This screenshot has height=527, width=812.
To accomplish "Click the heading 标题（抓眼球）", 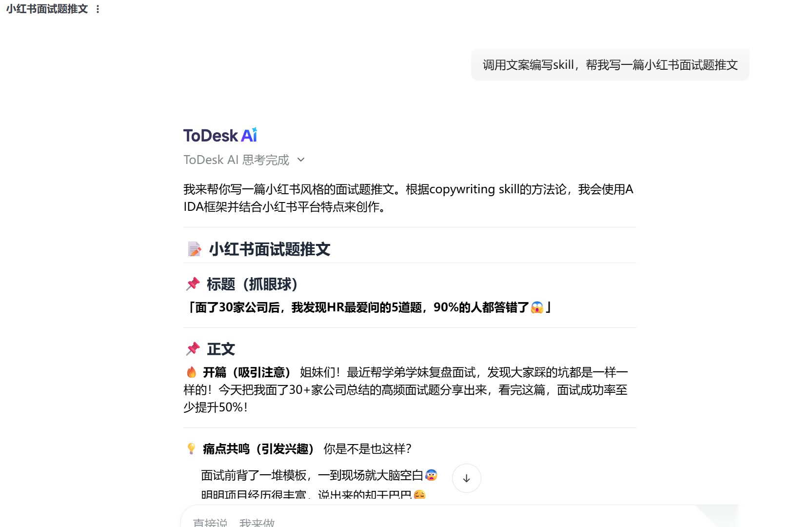I will pyautogui.click(x=252, y=284).
